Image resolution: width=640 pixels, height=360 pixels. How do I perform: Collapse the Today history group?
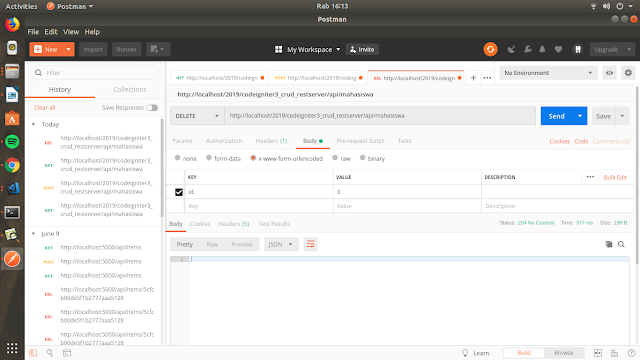point(33,124)
